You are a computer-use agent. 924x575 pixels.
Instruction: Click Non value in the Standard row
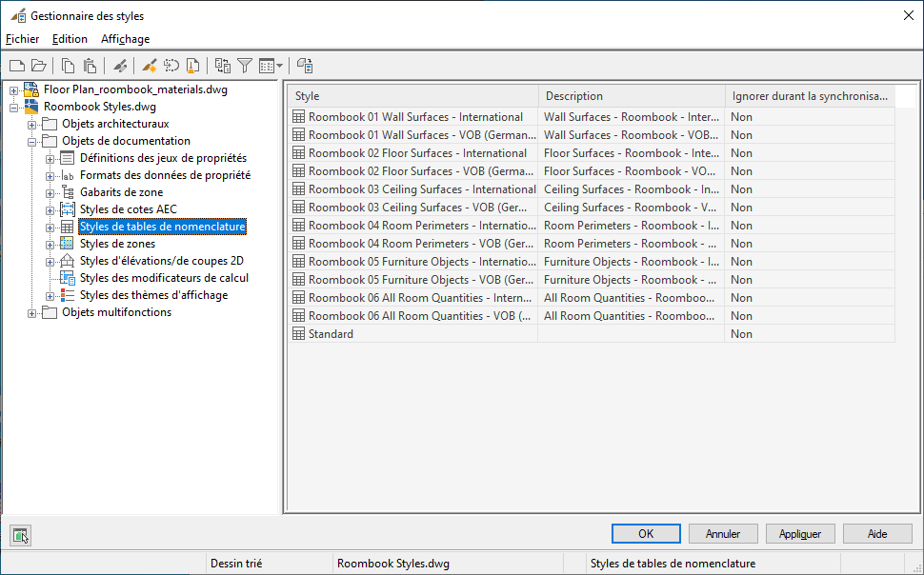(x=741, y=334)
